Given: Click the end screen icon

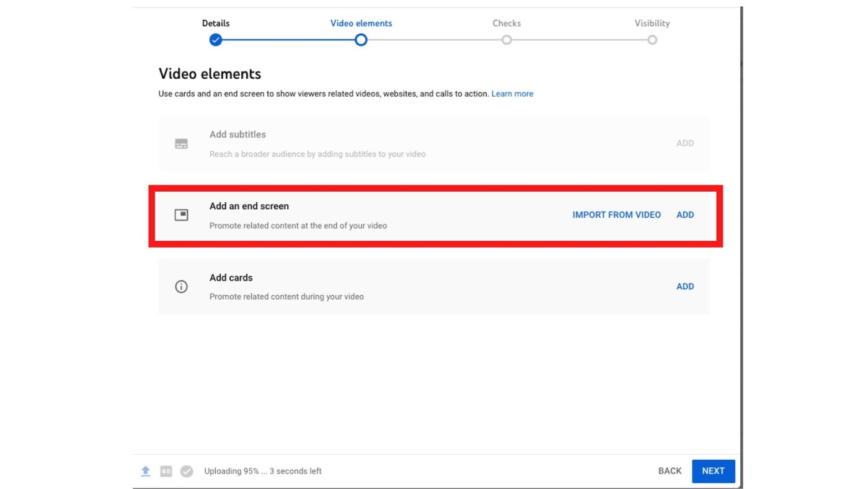Looking at the screenshot, I should pyautogui.click(x=181, y=215).
